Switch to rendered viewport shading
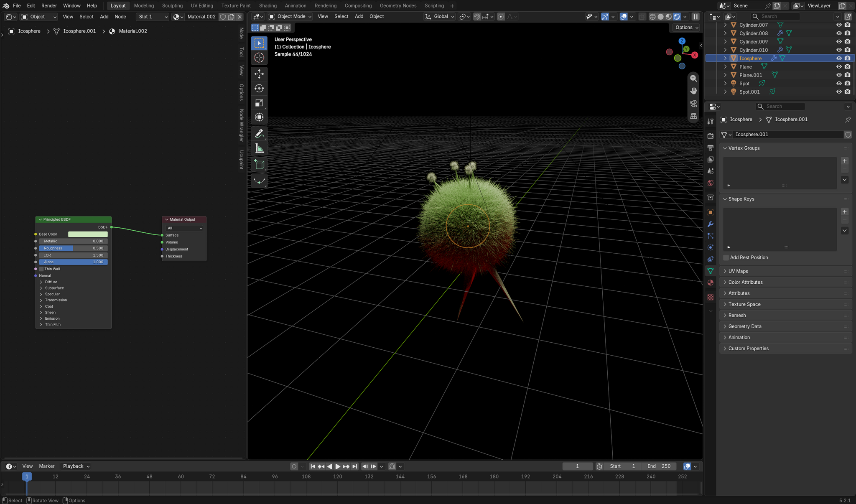Image resolution: width=856 pixels, height=504 pixels. click(x=677, y=17)
